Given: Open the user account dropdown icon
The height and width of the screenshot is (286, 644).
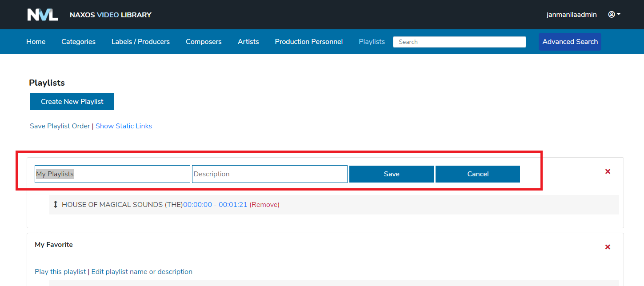Looking at the screenshot, I should click(x=614, y=15).
